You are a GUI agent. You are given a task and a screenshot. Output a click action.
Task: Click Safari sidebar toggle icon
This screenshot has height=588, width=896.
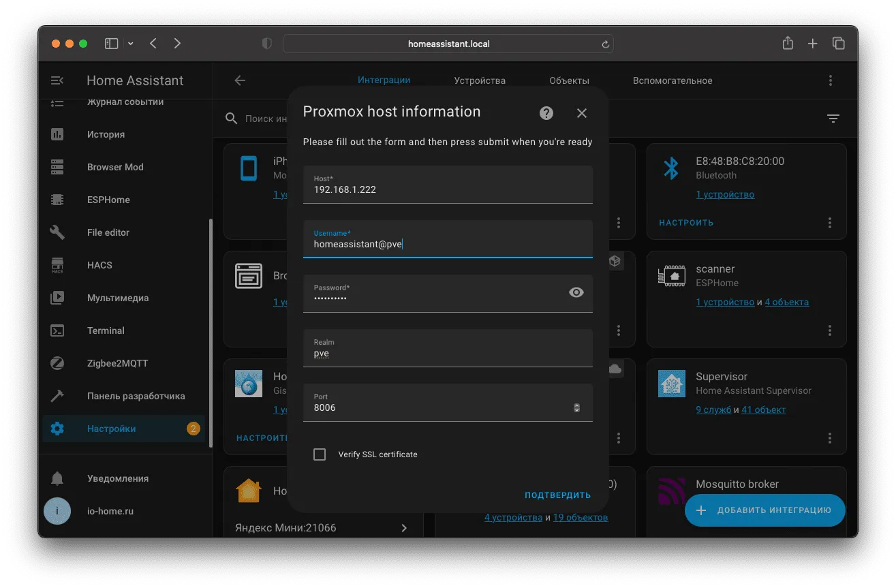111,44
